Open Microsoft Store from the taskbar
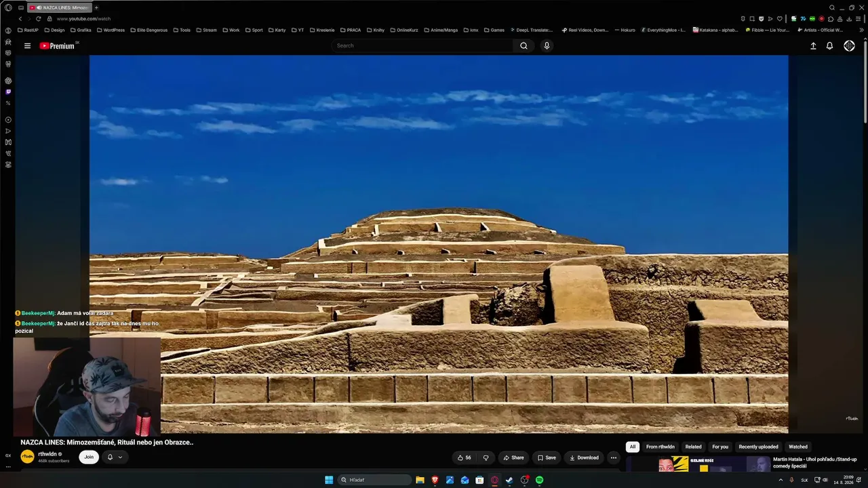The image size is (868, 488). point(479,480)
